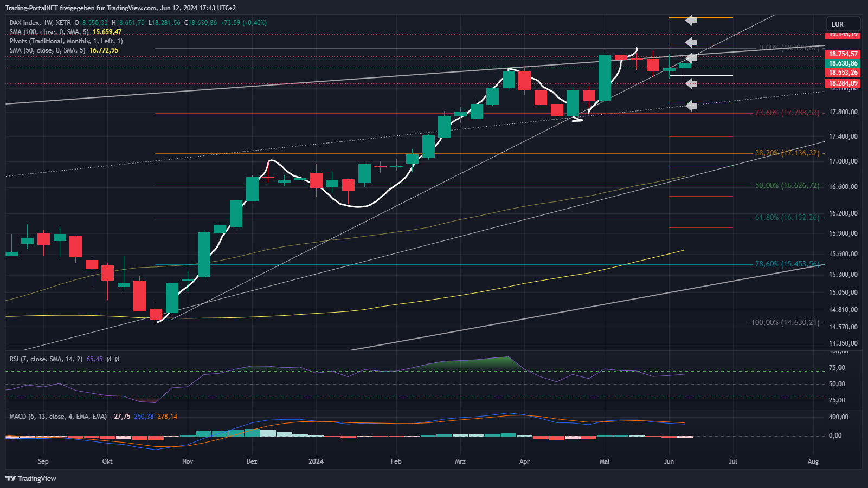Click the red price label 18.553,26
This screenshot has height=488, width=868.
[x=843, y=73]
